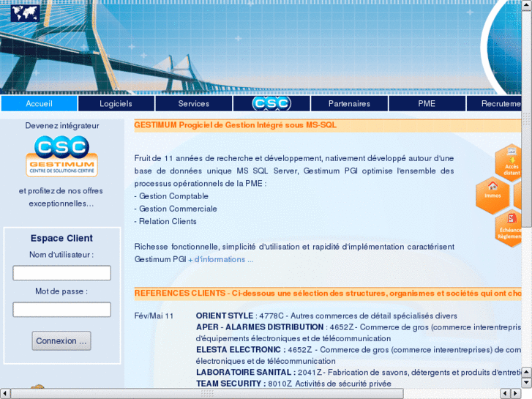The image size is (532, 399).
Task: Open the Accueil menu tab
Action: tap(39, 103)
